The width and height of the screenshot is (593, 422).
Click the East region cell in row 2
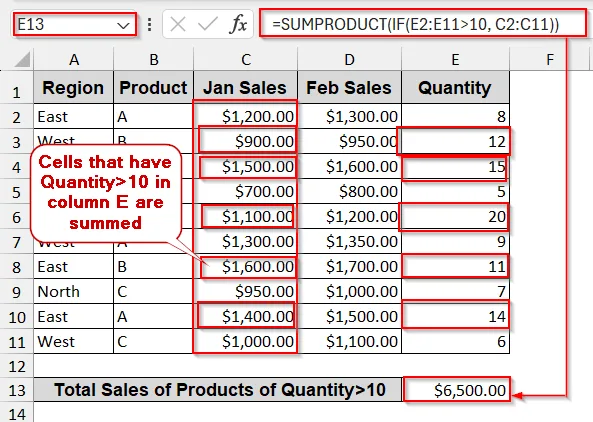[x=73, y=116]
